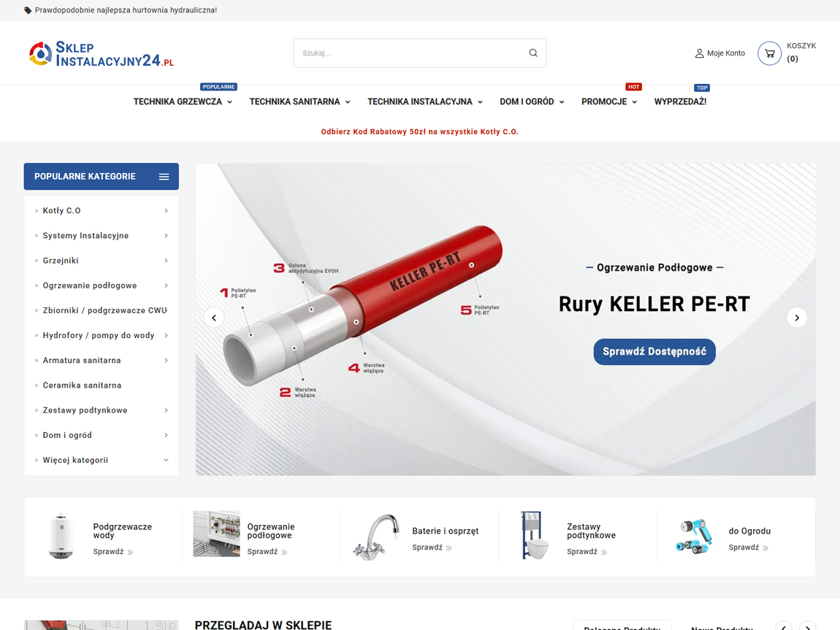Open Grzejniki category

click(x=61, y=261)
